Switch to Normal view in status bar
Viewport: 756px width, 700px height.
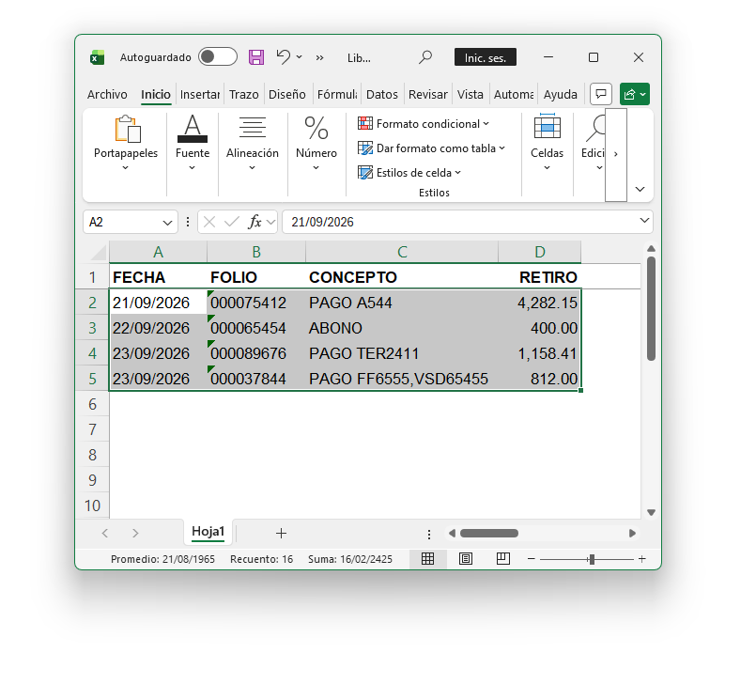click(x=427, y=559)
